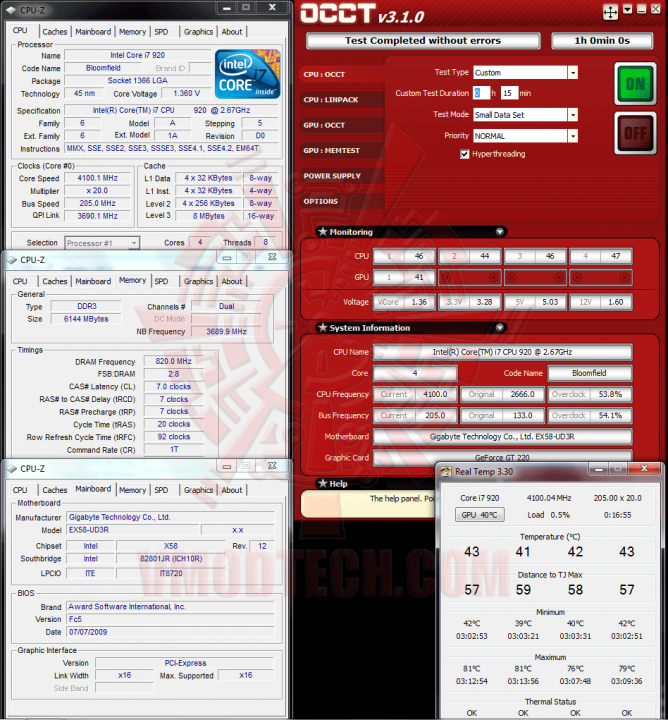Click the System Information star icon

pos(323,327)
